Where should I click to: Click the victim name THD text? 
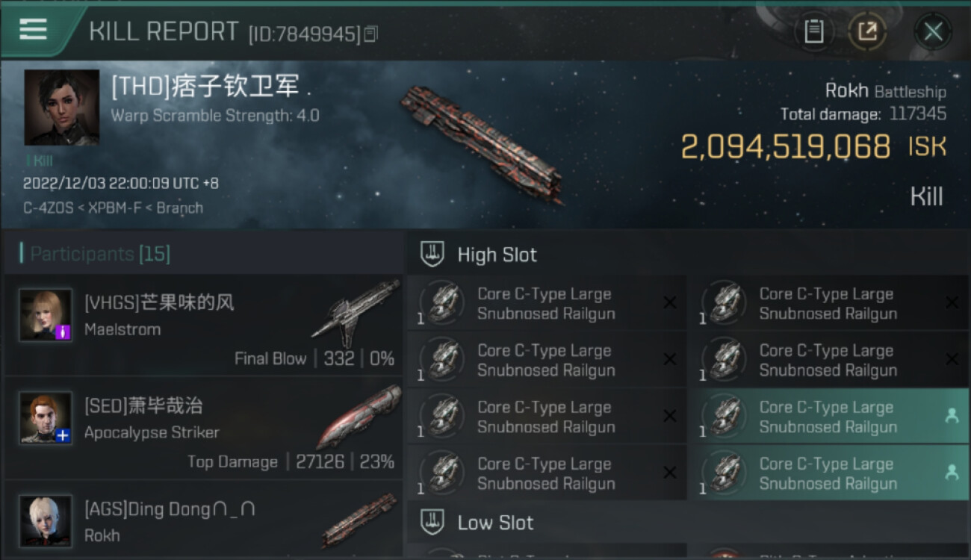(x=211, y=87)
